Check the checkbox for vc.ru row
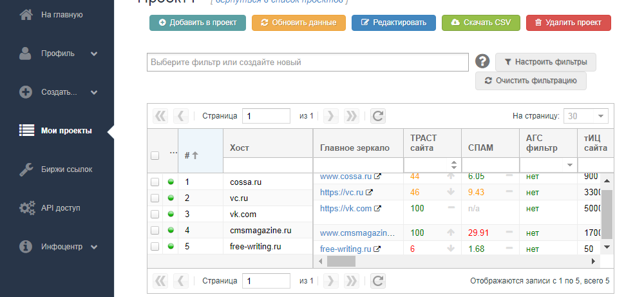The image size is (644, 297). 155,198
